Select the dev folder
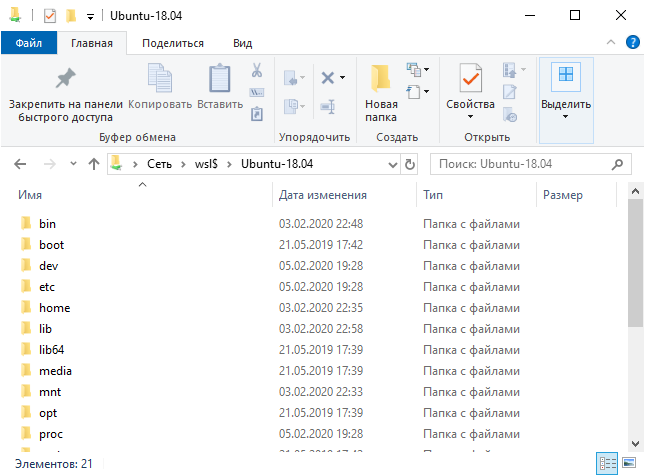 49,266
